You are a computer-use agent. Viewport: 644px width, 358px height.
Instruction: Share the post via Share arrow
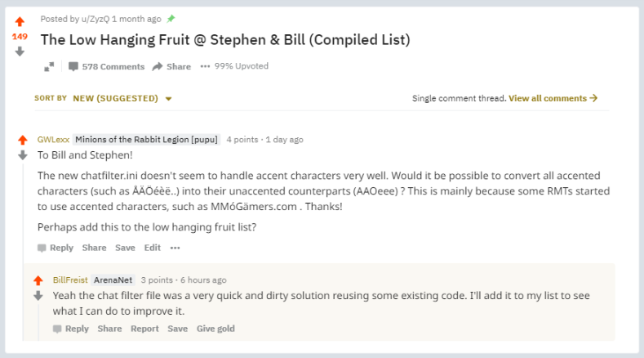point(171,67)
